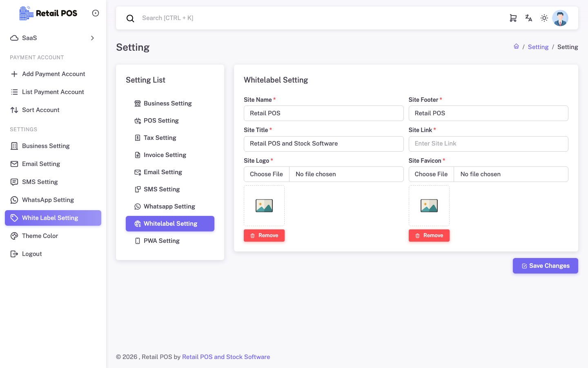Remove the Site Favicon image
This screenshot has height=368, width=588.
coord(429,236)
